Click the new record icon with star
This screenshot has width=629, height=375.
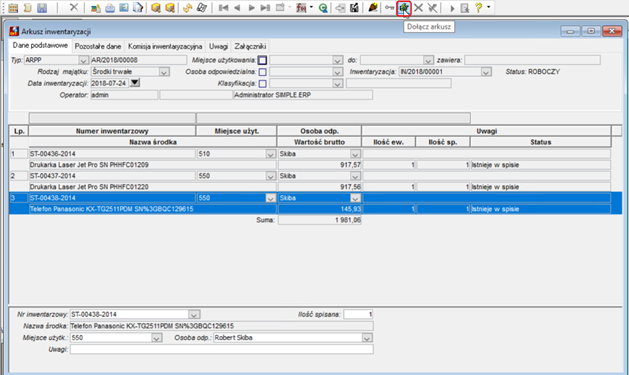[x=280, y=8]
